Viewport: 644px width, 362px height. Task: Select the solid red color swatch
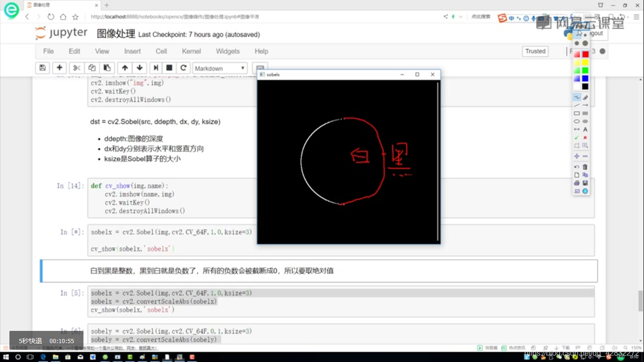[585, 54]
